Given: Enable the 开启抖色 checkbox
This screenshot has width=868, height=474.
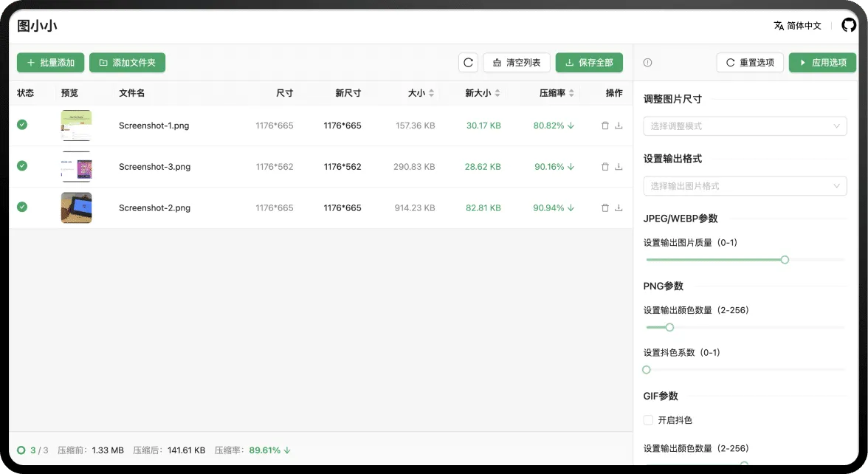Looking at the screenshot, I should pyautogui.click(x=648, y=420).
